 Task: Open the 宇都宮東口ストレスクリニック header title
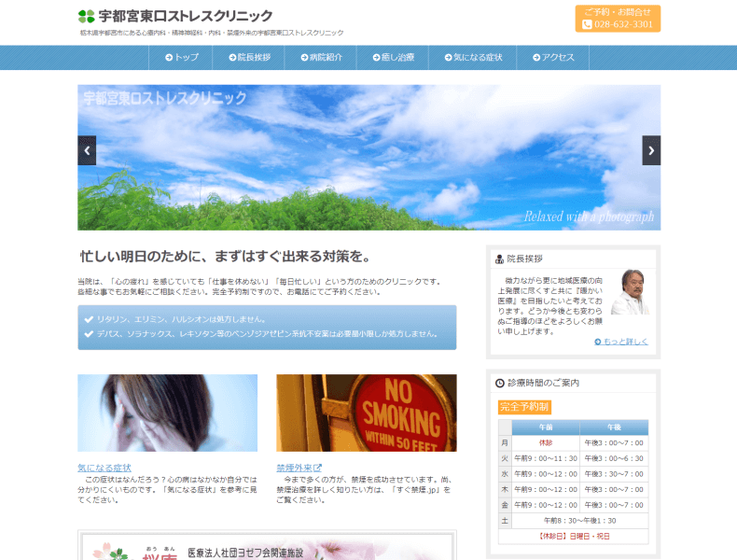click(186, 17)
